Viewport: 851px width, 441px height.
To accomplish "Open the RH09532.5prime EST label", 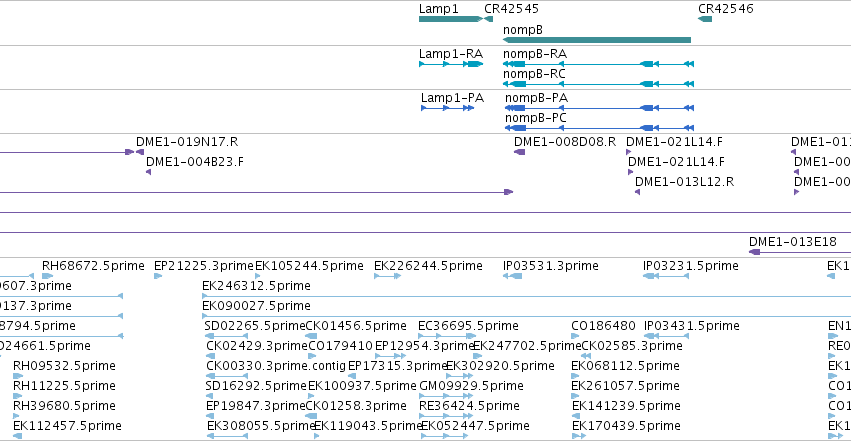I will click(x=64, y=366).
